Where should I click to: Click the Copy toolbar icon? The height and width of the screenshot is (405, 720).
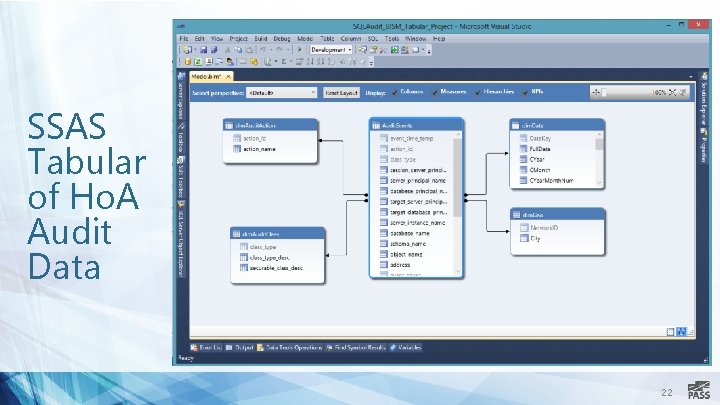coord(238,50)
